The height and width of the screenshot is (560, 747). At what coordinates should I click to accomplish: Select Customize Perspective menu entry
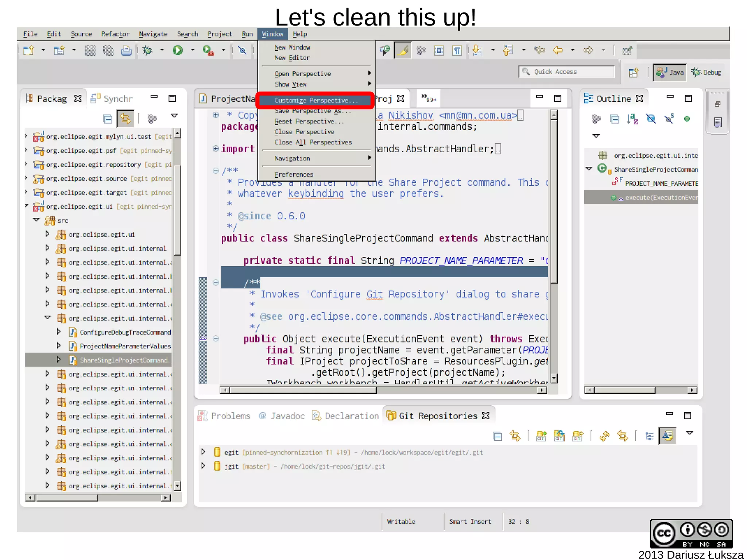[316, 100]
